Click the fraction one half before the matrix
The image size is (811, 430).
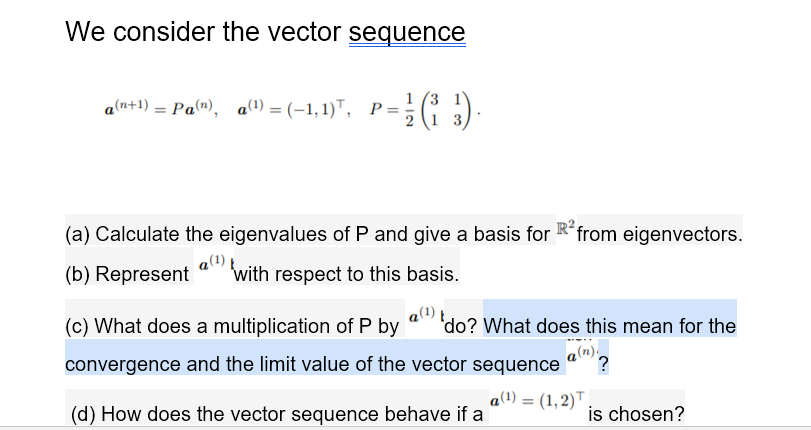[409, 110]
